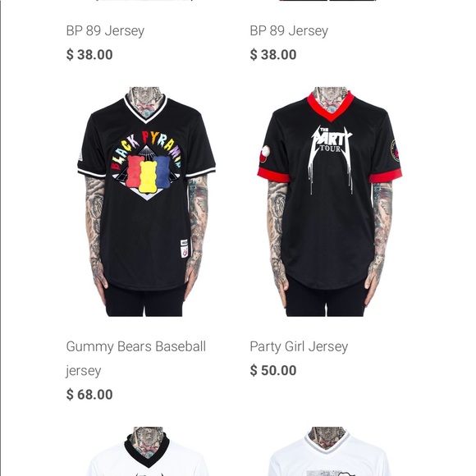Select the $ 68.00 price label
Viewport: 476px width, 476px height.
point(89,394)
